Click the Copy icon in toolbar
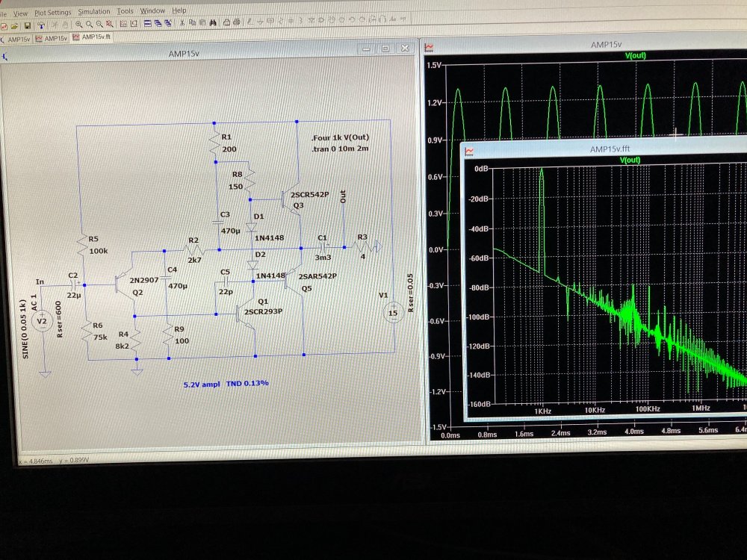 click(193, 23)
